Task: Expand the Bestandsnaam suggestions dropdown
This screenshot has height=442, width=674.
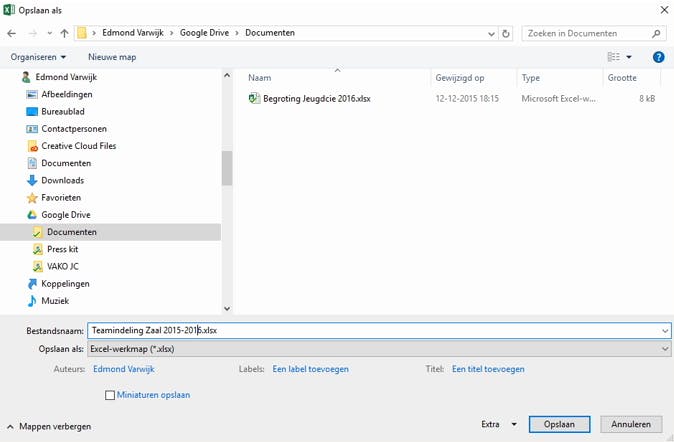Action: (x=665, y=331)
